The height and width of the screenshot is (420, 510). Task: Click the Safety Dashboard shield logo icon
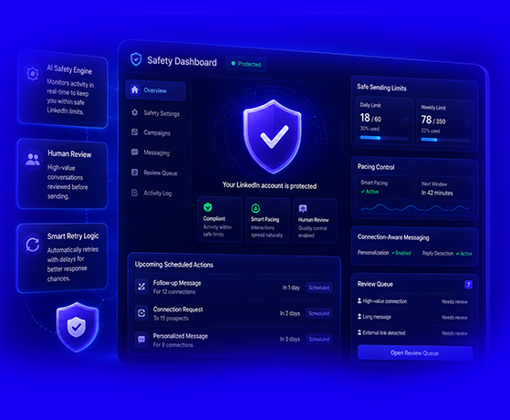click(x=136, y=59)
